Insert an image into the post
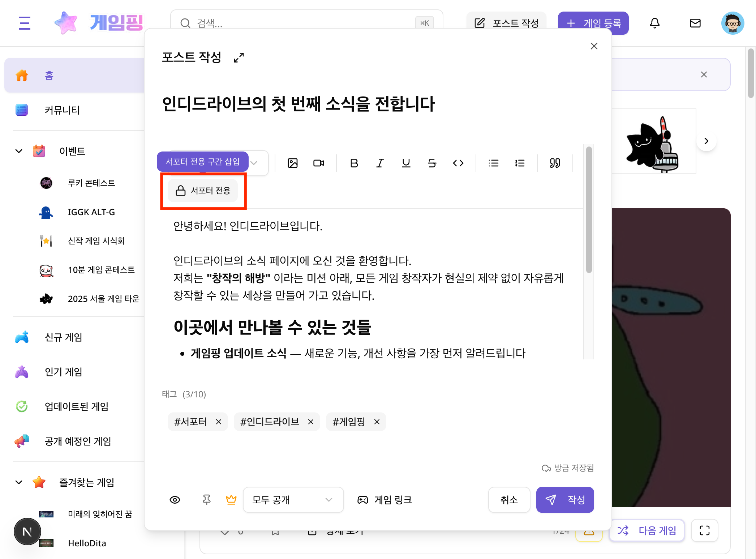This screenshot has height=559, width=756. click(292, 163)
